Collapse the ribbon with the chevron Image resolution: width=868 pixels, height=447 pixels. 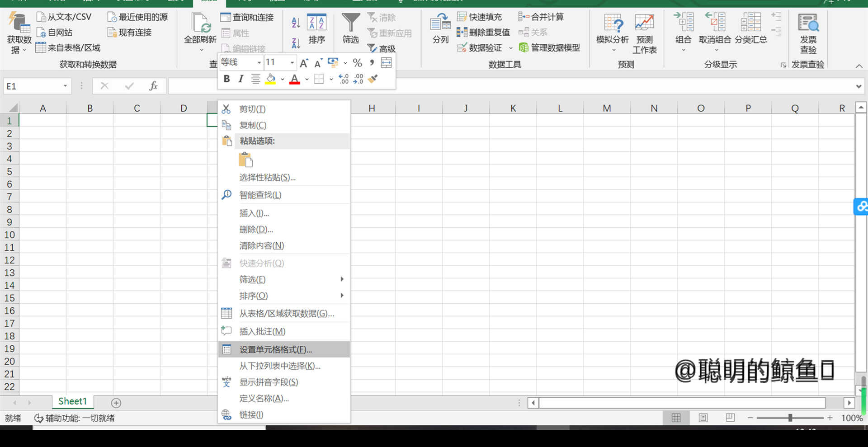click(859, 66)
